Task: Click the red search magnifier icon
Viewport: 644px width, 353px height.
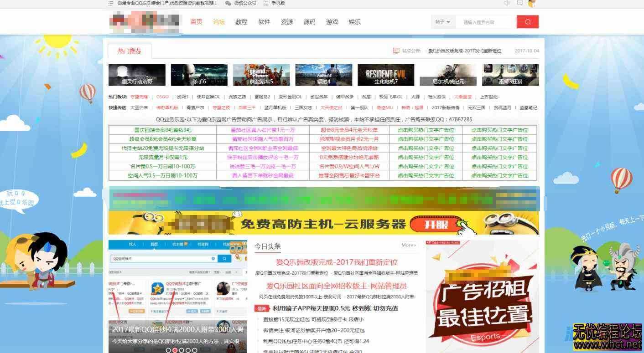Action: point(528,21)
